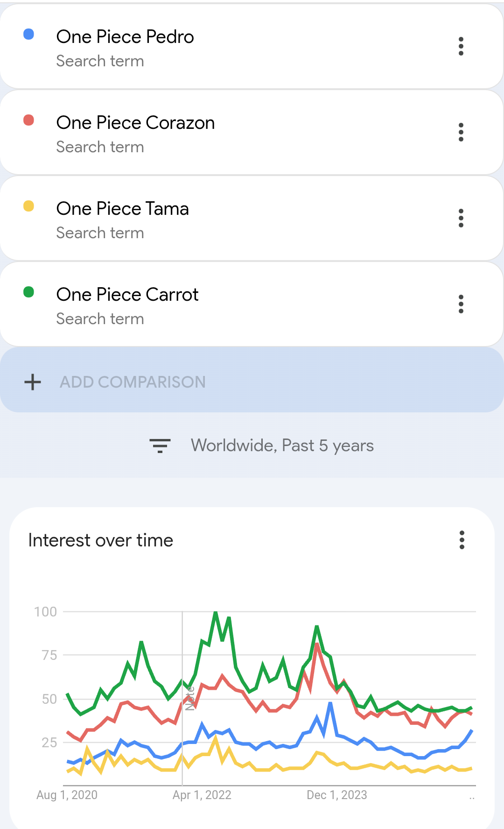Open options menu for One Piece Carrot
Screen dimensions: 504x829
tap(461, 304)
